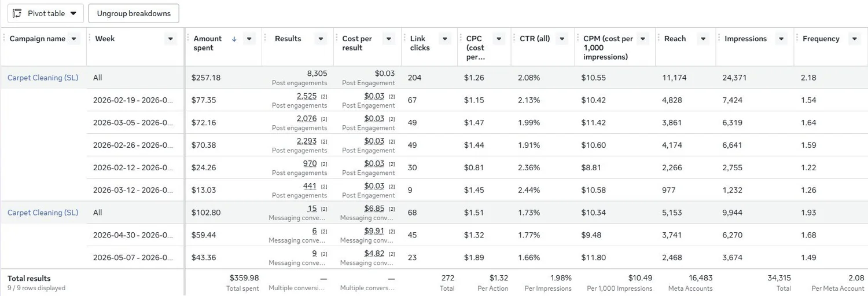The width and height of the screenshot is (868, 296).
Task: Click the Frequency column drag handle
Action: click(797, 39)
